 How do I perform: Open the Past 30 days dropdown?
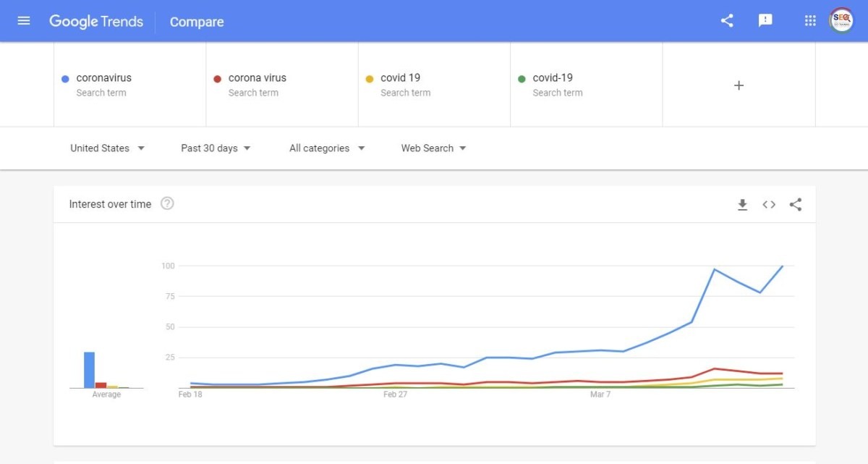216,148
